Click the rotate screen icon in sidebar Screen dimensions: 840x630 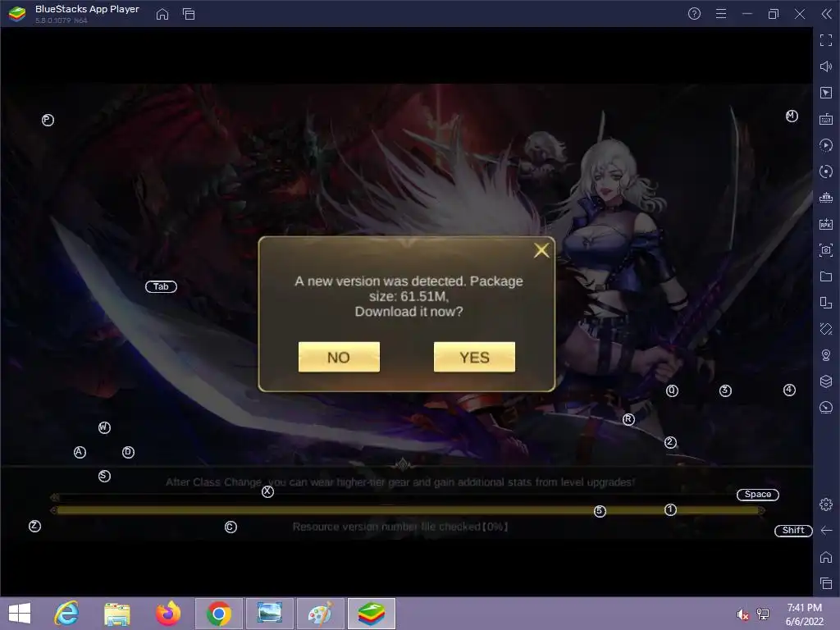tap(826, 329)
